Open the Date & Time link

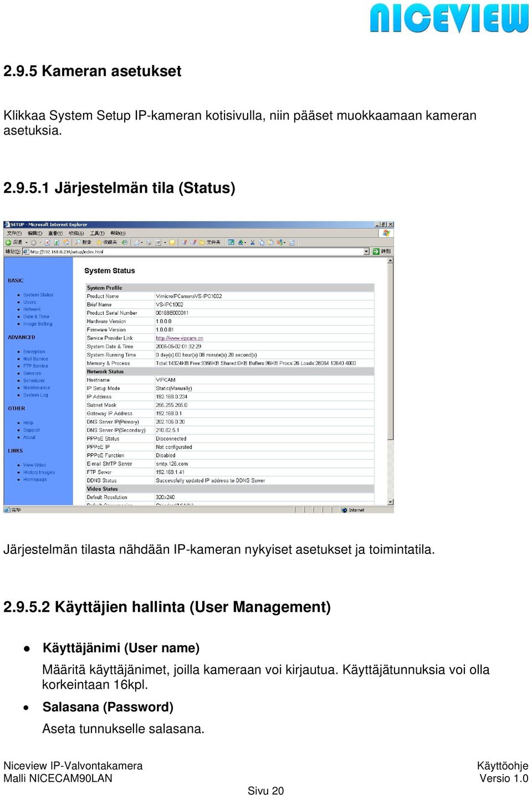[36, 316]
